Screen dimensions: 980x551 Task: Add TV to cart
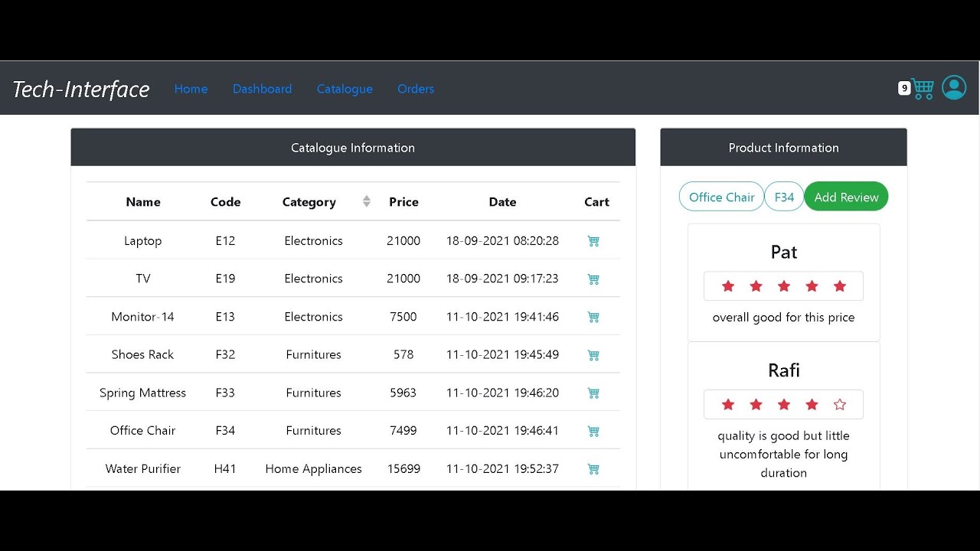(593, 279)
